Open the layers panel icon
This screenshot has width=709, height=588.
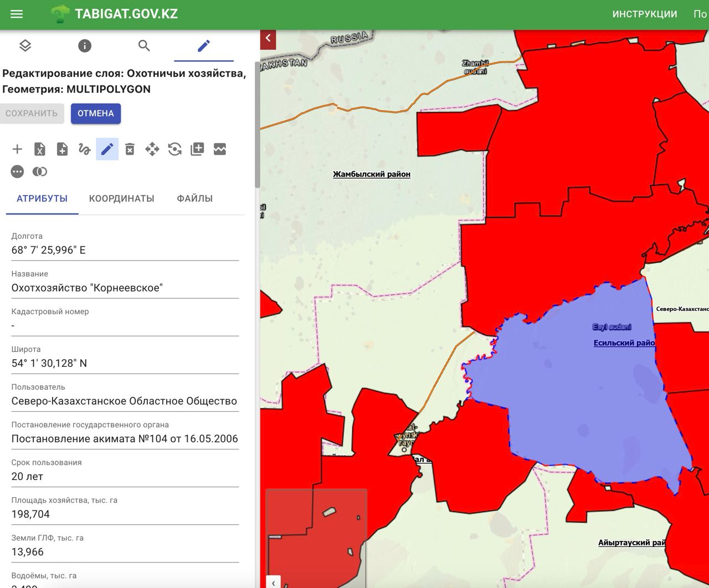point(25,45)
